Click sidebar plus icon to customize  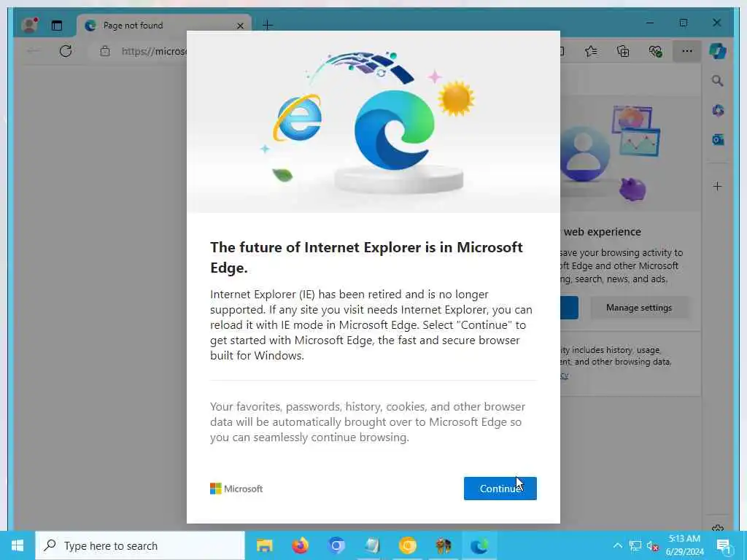point(718,186)
